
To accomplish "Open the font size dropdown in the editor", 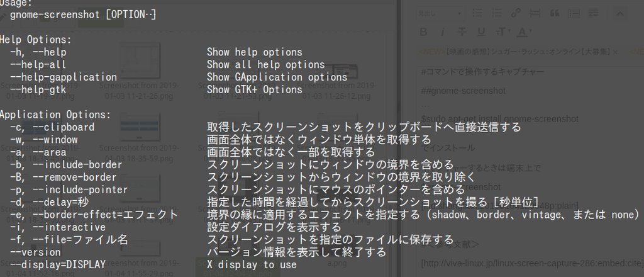I will [x=502, y=32].
